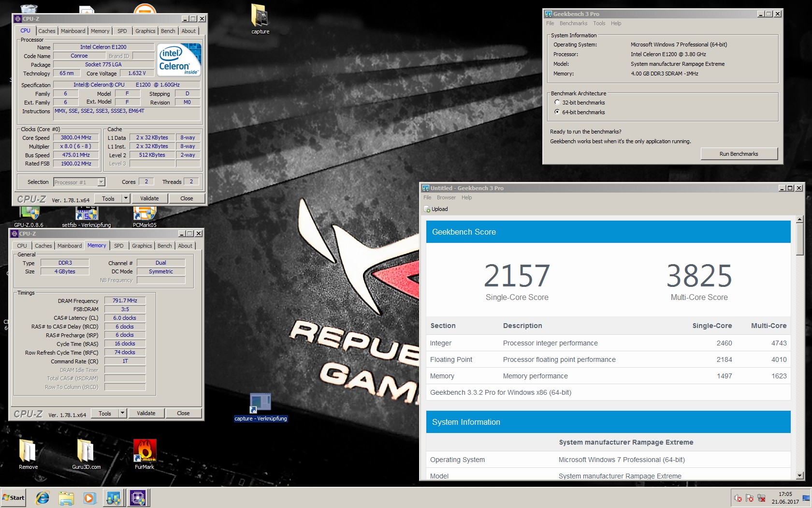Screen dimensions: 812x508
Task: Open About tab in top CPU-Z
Action: tap(188, 31)
